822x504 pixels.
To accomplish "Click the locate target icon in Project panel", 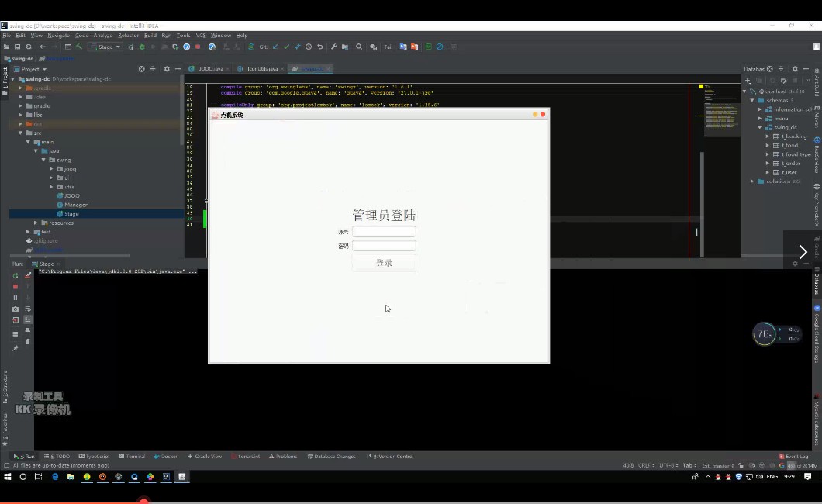I will (x=142, y=69).
